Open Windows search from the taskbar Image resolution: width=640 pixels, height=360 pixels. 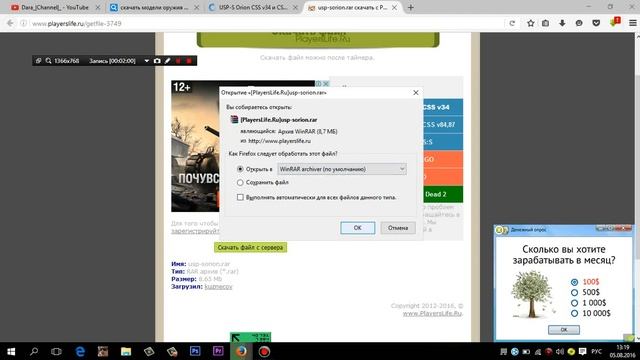point(34,351)
